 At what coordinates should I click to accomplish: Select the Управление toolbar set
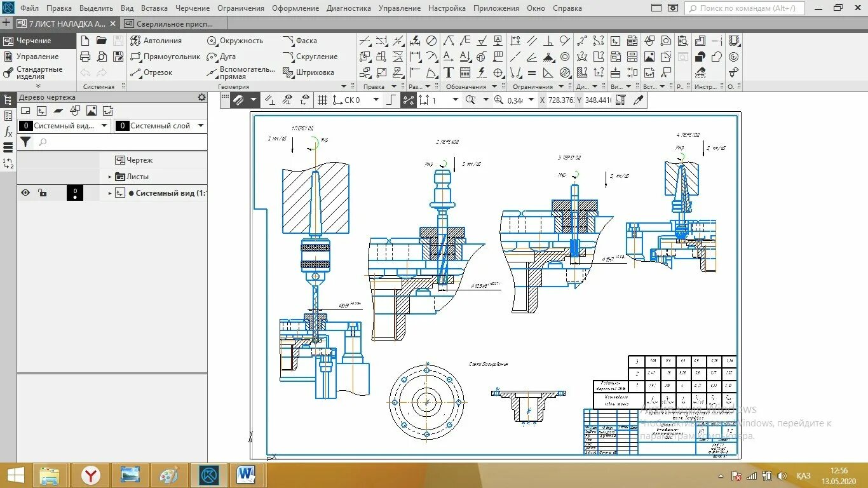(38, 57)
